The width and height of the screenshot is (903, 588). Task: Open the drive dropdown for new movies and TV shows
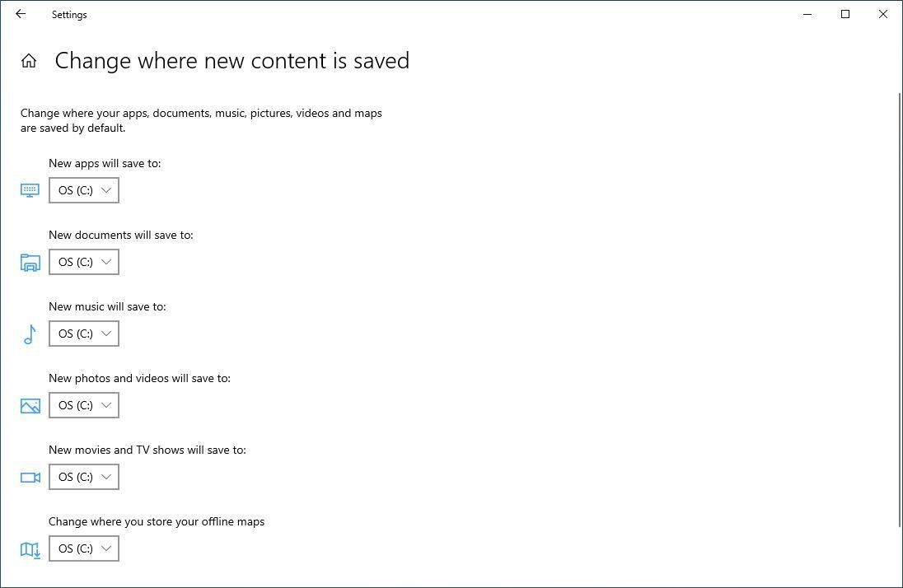pyautogui.click(x=83, y=477)
